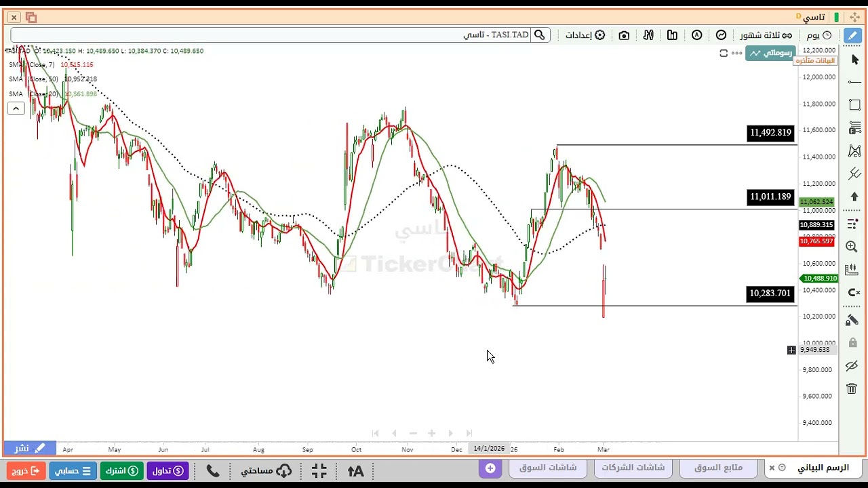Screen dimensions: 868x488
Task: Open the compare symbols icon
Action: pos(648,35)
